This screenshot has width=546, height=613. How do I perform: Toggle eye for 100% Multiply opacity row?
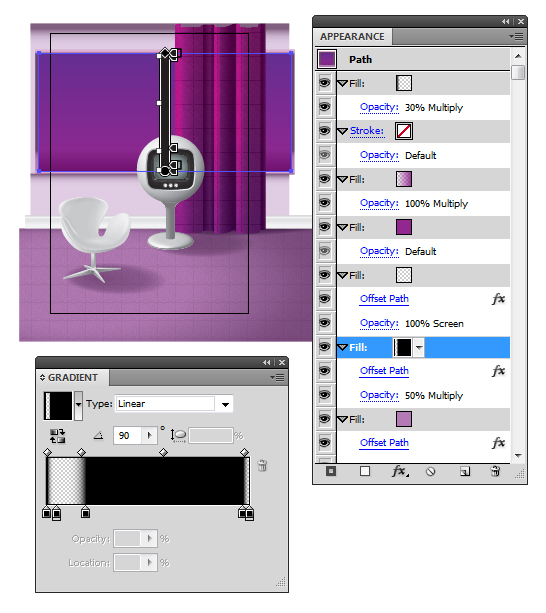(x=324, y=203)
